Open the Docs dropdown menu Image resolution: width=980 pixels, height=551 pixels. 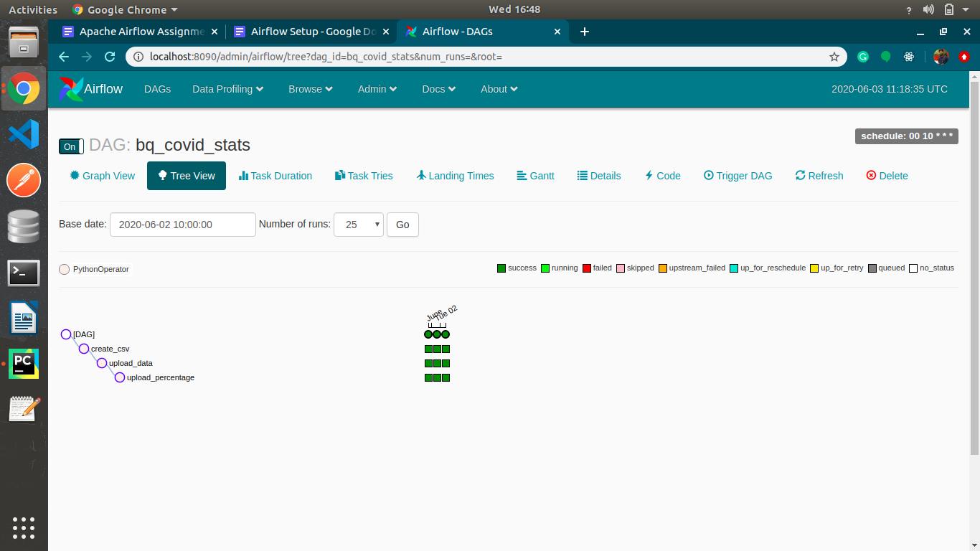(439, 89)
